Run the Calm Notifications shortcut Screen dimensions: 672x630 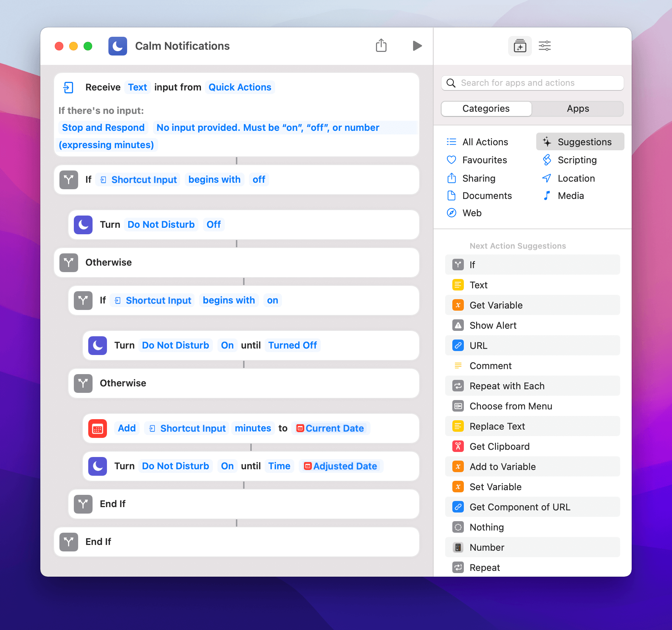tap(417, 46)
